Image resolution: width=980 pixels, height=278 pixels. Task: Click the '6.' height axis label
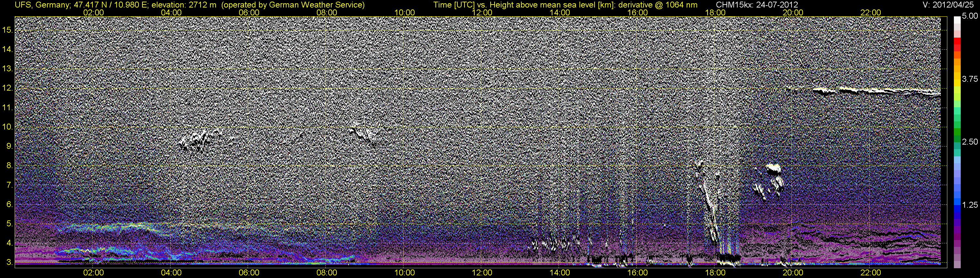click(x=10, y=204)
